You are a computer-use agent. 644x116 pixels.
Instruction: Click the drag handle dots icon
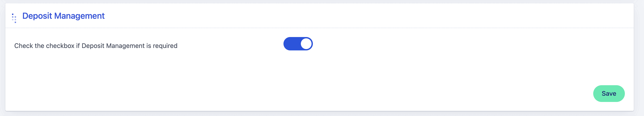[x=14, y=18]
